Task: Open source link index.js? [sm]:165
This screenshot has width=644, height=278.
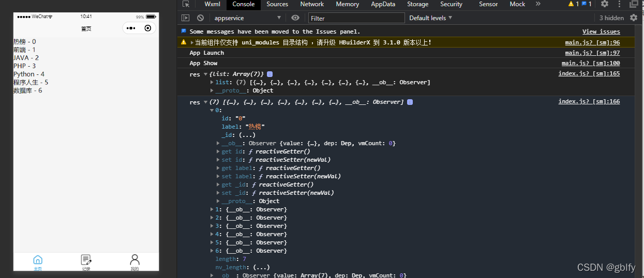Action: [x=589, y=73]
